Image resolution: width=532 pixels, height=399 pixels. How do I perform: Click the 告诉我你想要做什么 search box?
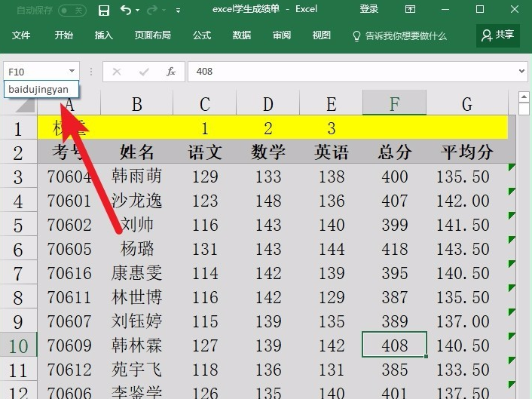pos(399,35)
